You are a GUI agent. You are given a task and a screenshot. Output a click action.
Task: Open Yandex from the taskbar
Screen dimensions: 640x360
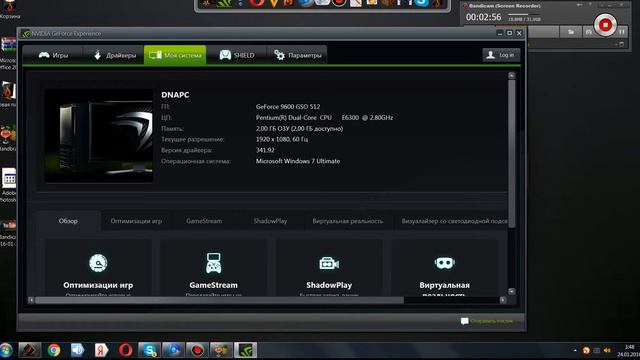[x=101, y=350]
